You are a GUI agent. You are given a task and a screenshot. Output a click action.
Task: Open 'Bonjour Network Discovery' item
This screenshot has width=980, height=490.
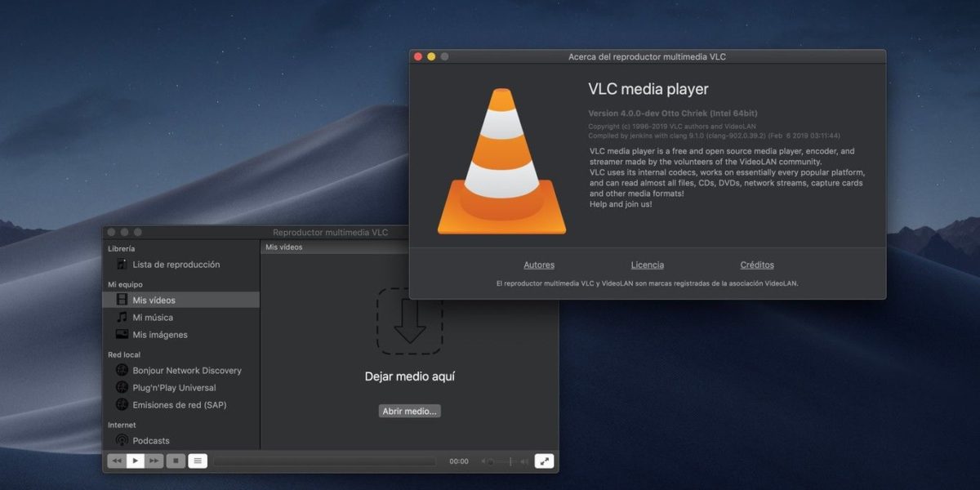[x=187, y=371]
